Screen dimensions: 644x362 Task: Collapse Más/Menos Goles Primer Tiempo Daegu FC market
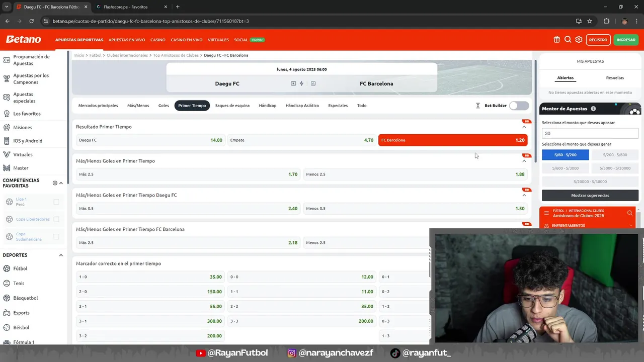[x=524, y=195]
